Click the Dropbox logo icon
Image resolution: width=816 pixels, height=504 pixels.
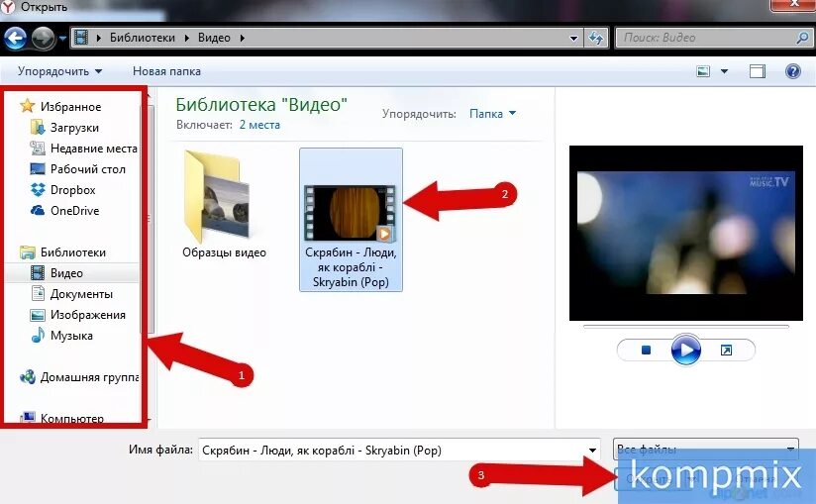(x=38, y=190)
